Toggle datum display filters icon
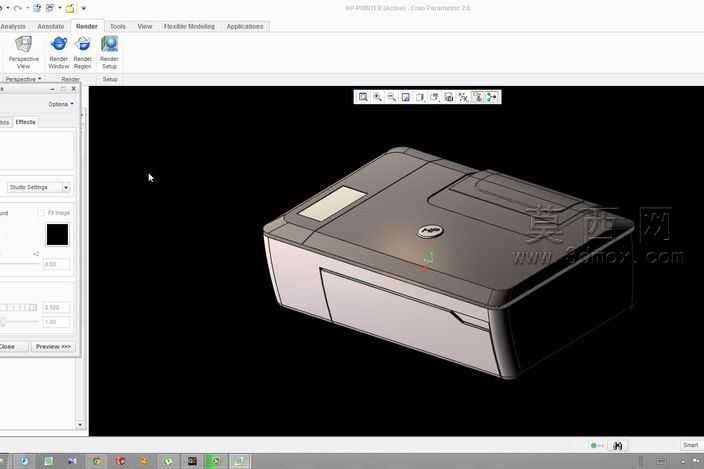704x469 pixels. pos(463,97)
